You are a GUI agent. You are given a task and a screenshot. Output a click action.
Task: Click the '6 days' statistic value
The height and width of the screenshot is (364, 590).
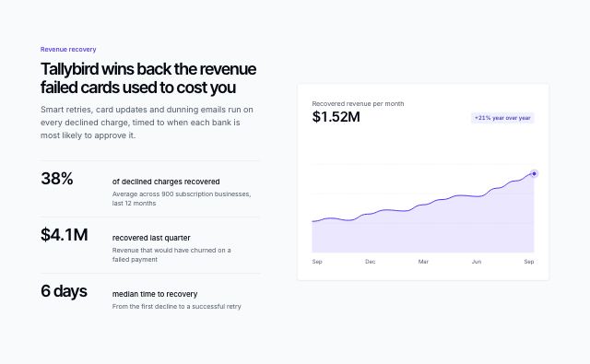pyautogui.click(x=64, y=291)
